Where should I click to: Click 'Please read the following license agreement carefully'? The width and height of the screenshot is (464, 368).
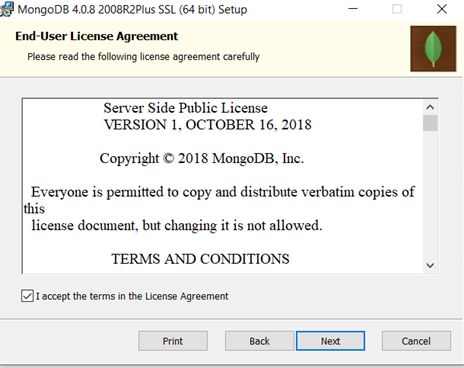point(143,57)
